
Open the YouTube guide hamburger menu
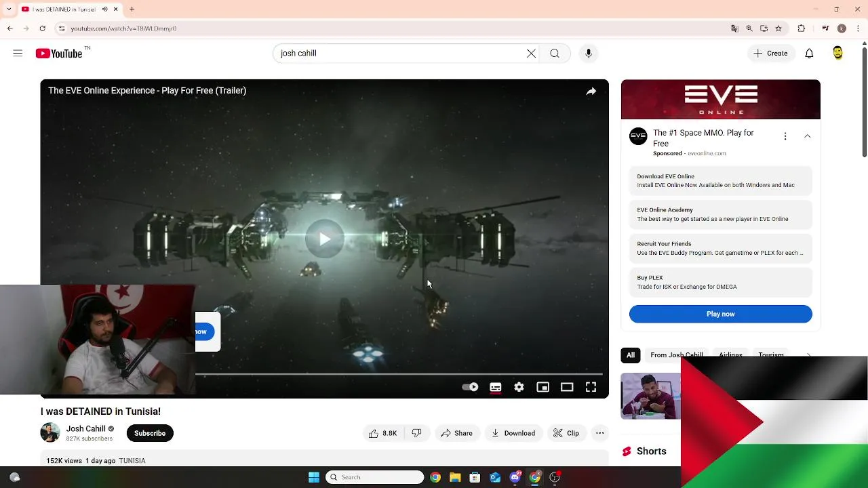coord(18,53)
